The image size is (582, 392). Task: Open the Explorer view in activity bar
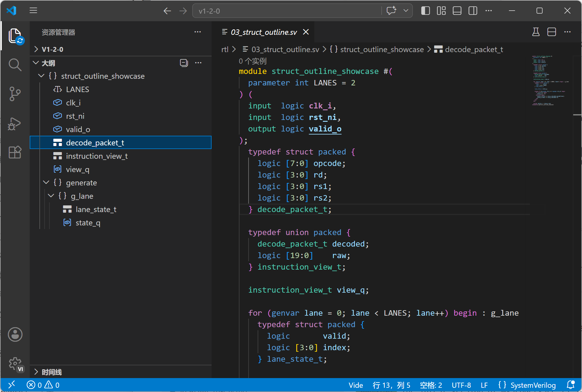point(15,36)
